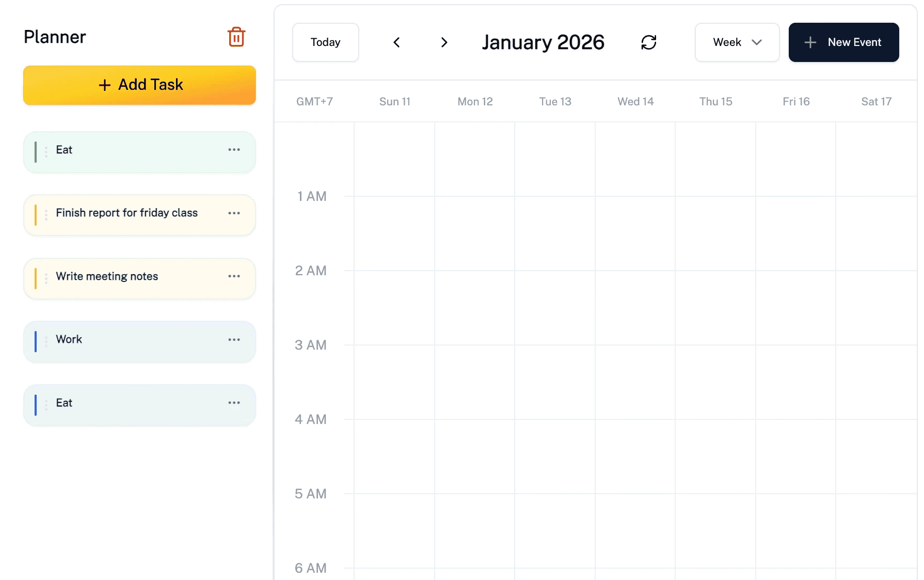Go to the previous week arrow

point(396,42)
